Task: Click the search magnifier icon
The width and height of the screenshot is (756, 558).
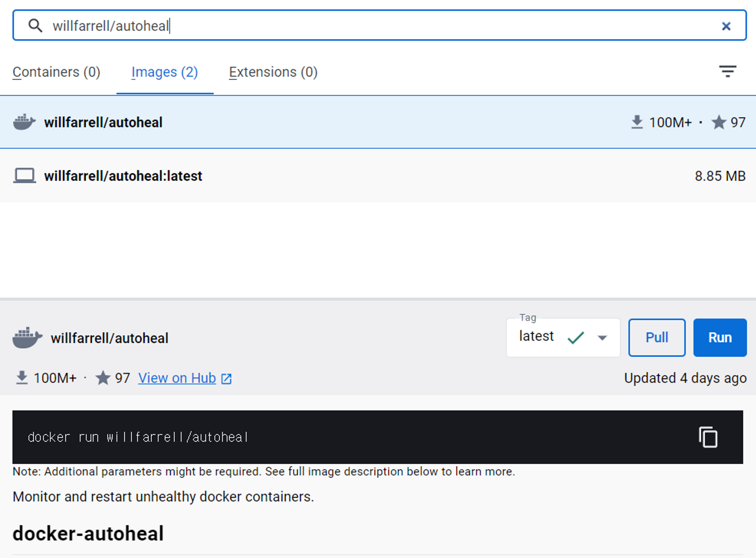Action: [x=35, y=25]
